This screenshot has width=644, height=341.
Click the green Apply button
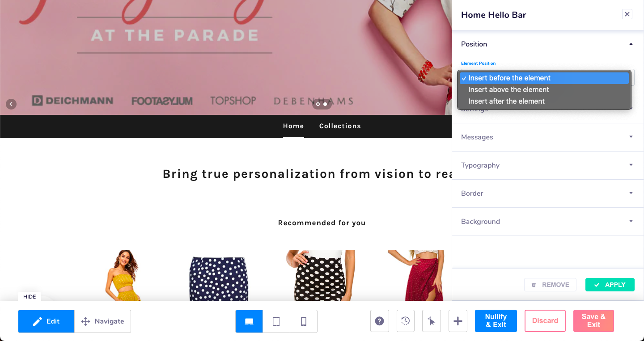(x=610, y=285)
